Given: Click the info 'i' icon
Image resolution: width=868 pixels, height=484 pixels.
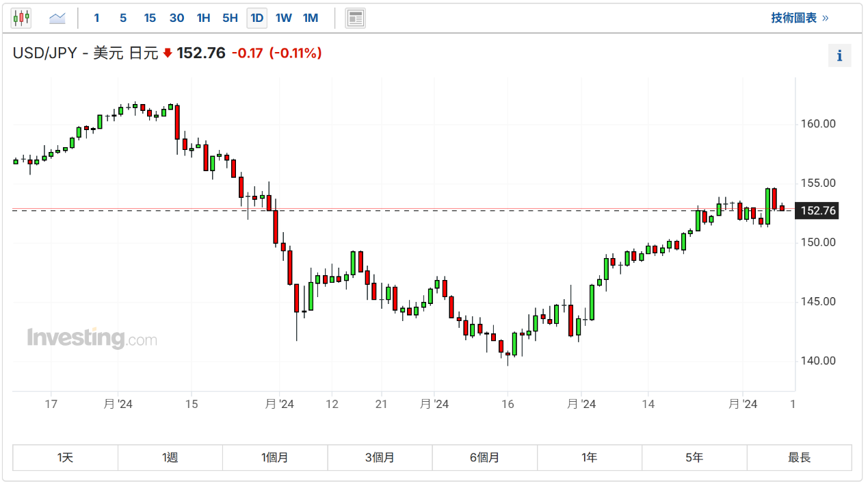Looking at the screenshot, I should [839, 56].
